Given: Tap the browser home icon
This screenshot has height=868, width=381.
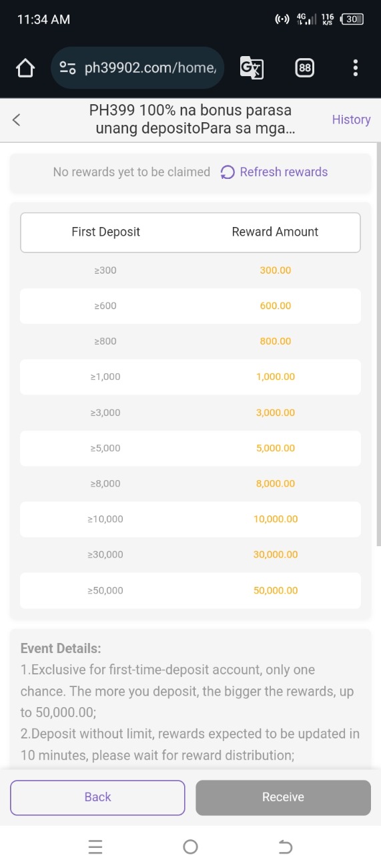Looking at the screenshot, I should tap(25, 67).
